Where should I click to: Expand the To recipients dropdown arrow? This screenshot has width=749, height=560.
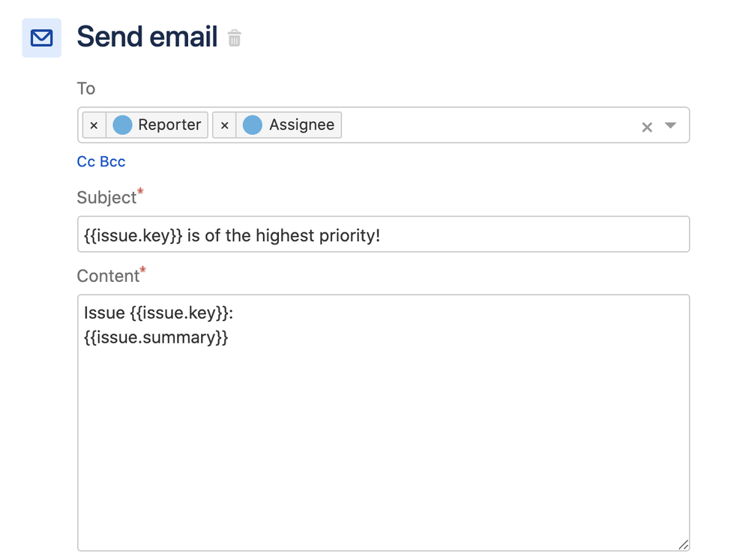(x=671, y=126)
